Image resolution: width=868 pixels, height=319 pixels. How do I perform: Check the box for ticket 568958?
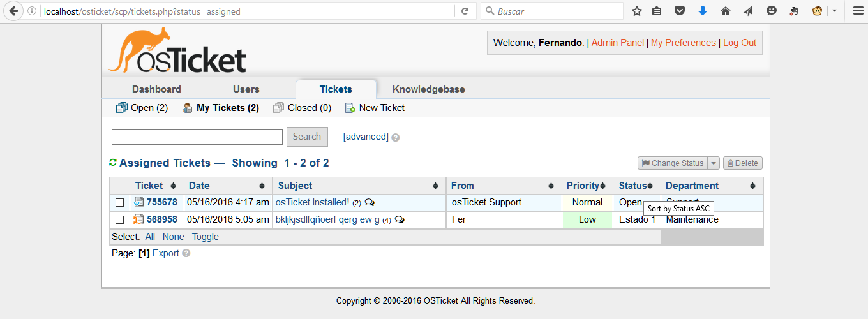click(119, 220)
